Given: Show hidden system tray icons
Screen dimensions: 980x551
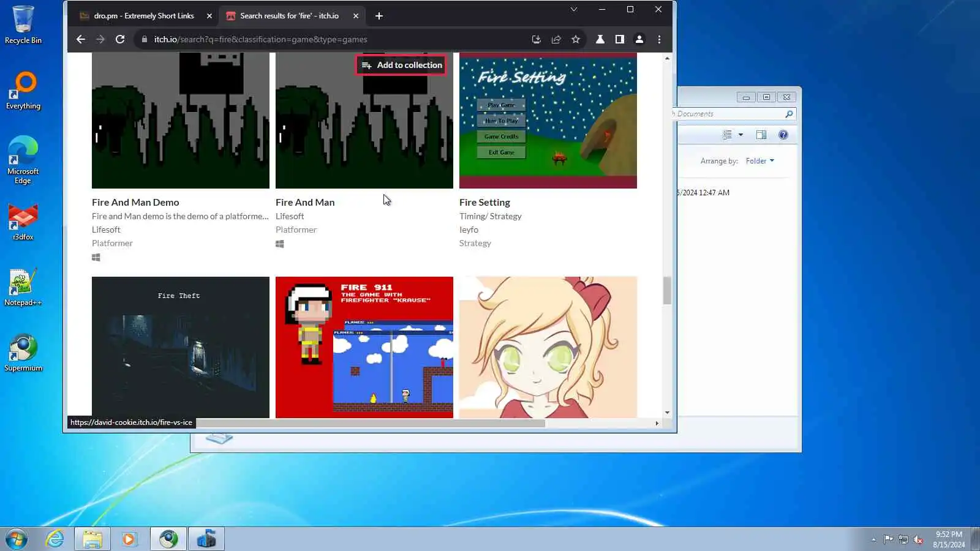Looking at the screenshot, I should point(873,539).
